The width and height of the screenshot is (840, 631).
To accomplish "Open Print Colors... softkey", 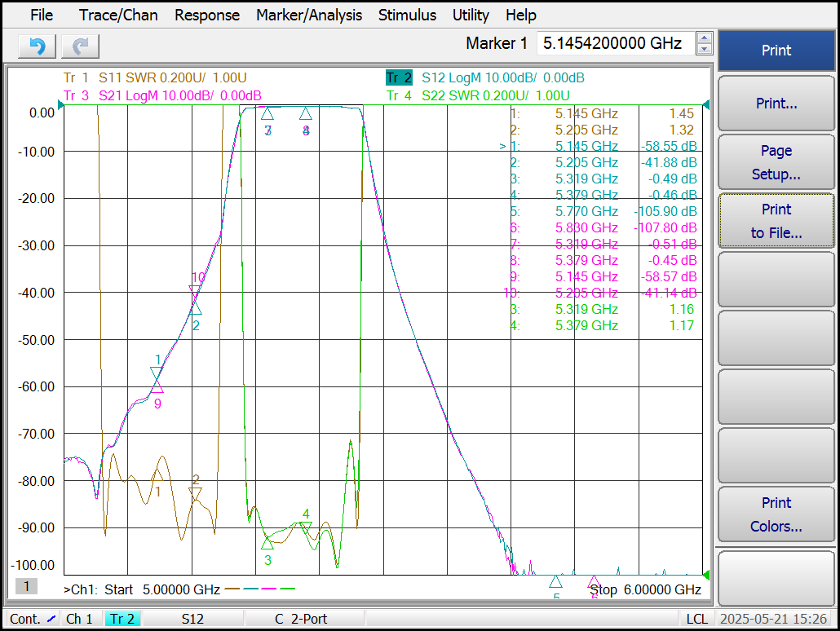I will 776,514.
